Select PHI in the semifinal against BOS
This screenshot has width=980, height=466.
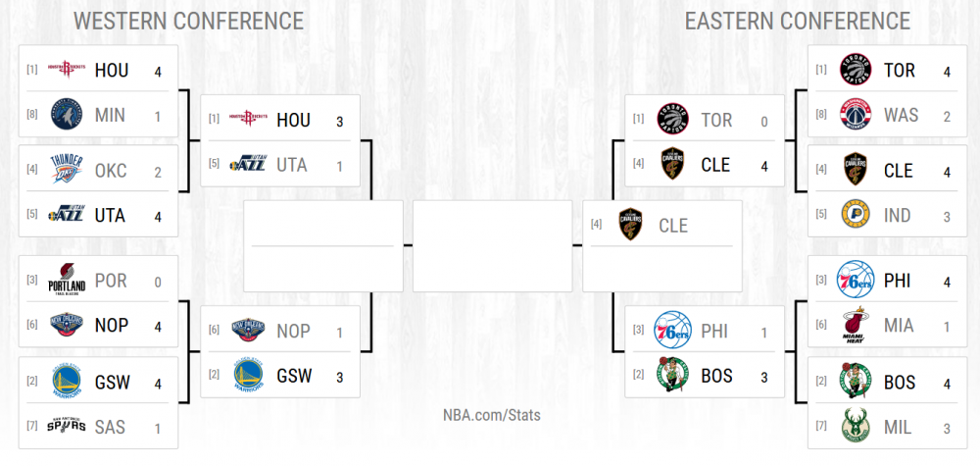[x=716, y=331]
